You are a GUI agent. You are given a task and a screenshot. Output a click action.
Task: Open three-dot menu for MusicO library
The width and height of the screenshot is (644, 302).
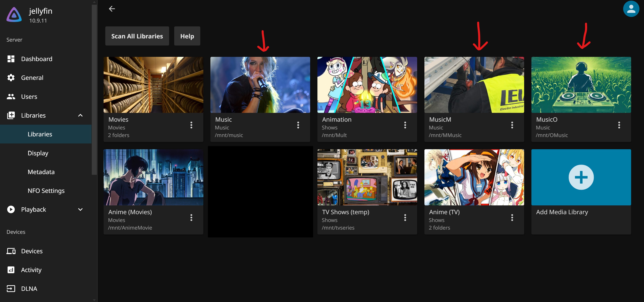(619, 125)
